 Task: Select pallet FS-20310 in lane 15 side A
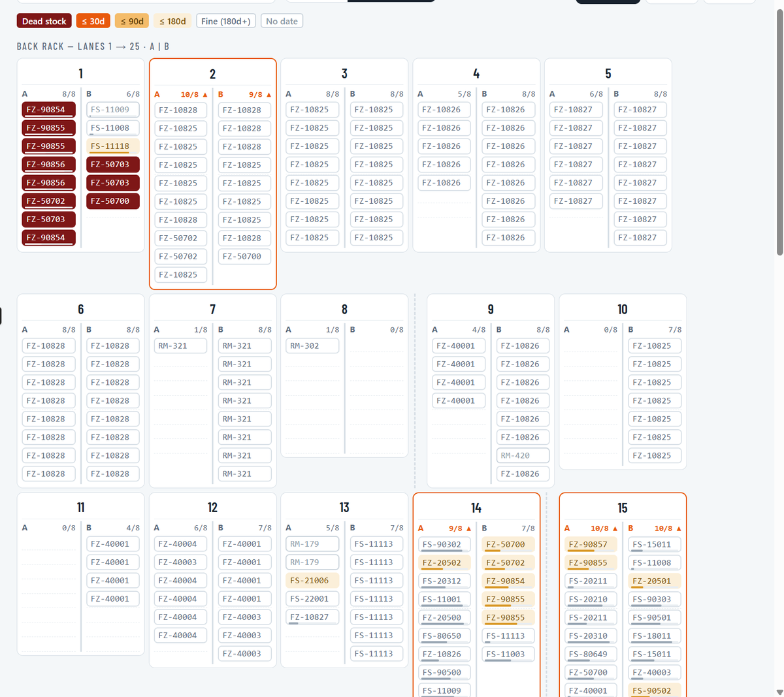click(x=591, y=636)
